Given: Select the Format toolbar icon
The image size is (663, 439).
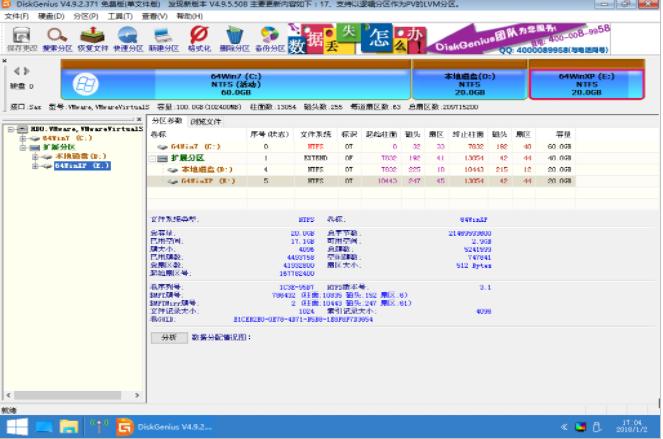Looking at the screenshot, I should pos(199,39).
